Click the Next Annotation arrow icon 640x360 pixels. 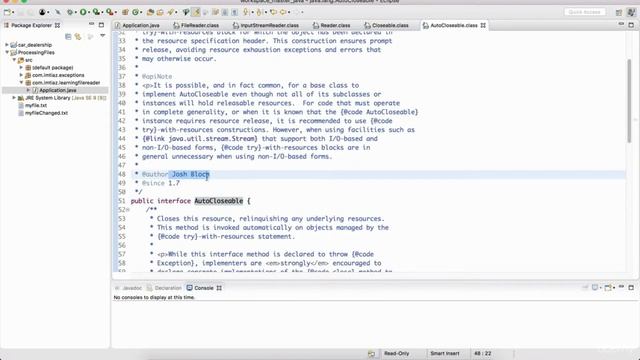tap(246, 12)
